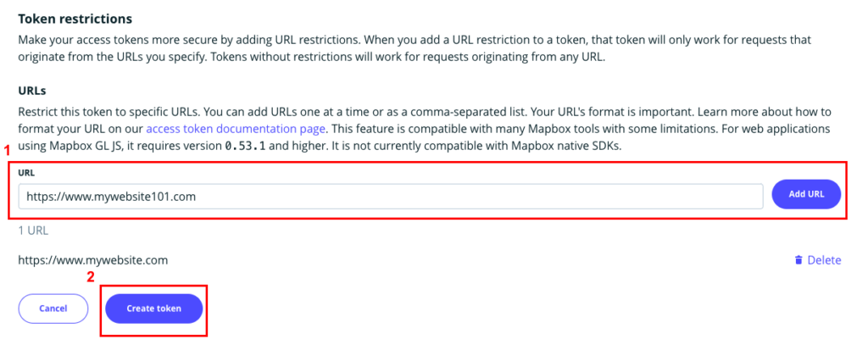
Task: Click the red annotation number 2
Action: [91, 275]
